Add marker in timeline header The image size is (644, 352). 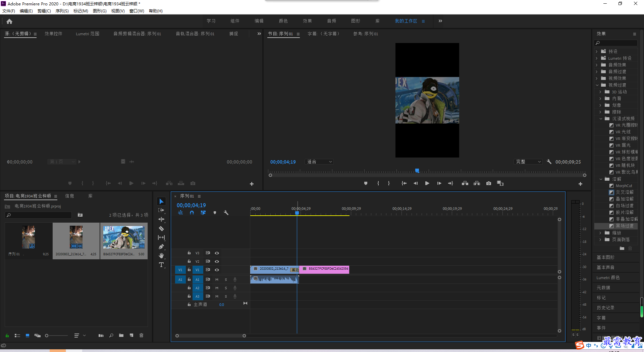[215, 213]
